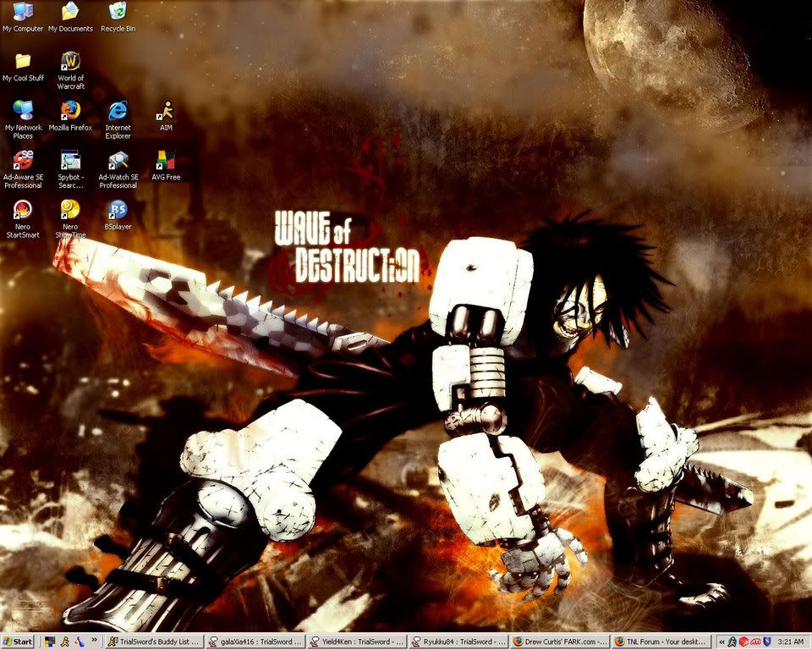This screenshot has width=812, height=650.
Task: Click the AIM icon in system tray
Action: (732, 642)
